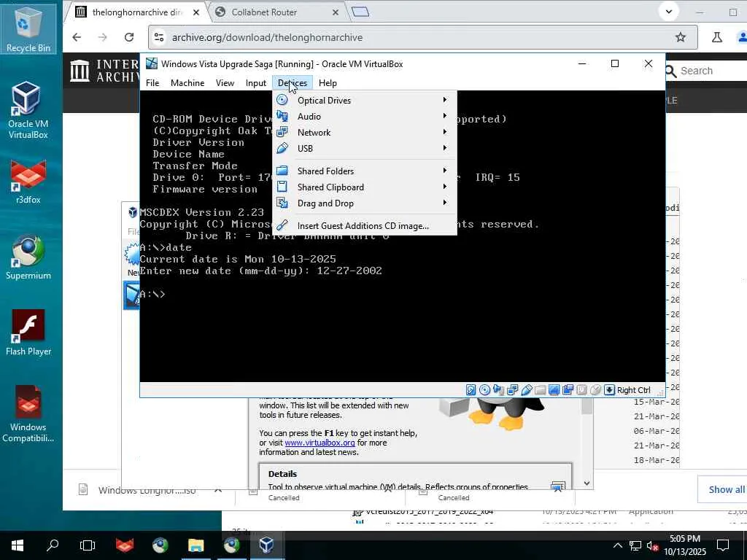This screenshot has width=747, height=560.
Task: Click the Windows Start button
Action: point(18,545)
